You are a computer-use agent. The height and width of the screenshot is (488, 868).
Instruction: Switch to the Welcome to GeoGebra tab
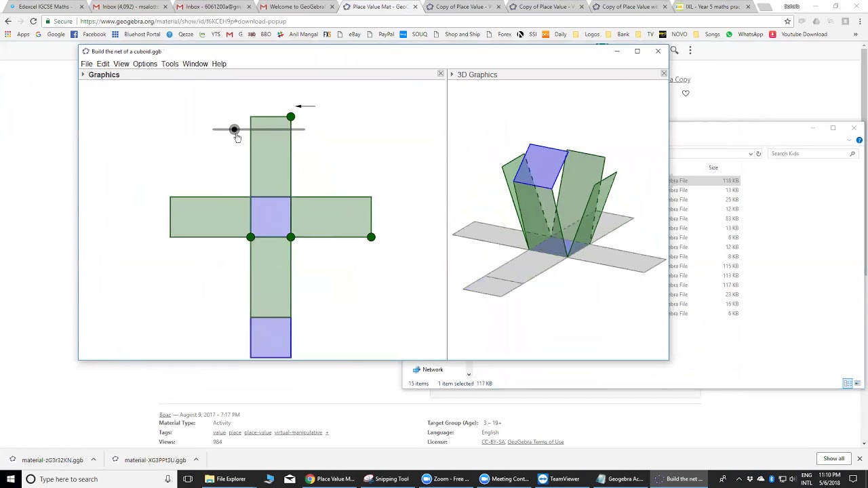click(x=297, y=7)
